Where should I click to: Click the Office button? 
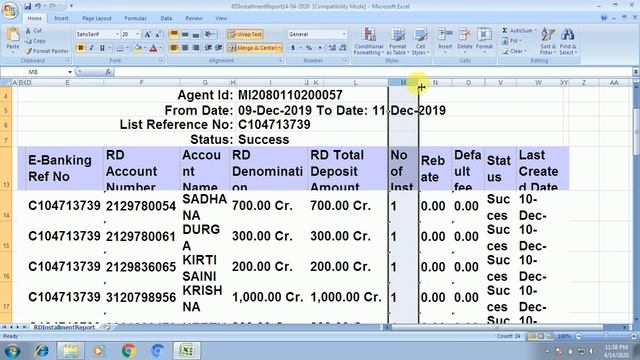10,10
